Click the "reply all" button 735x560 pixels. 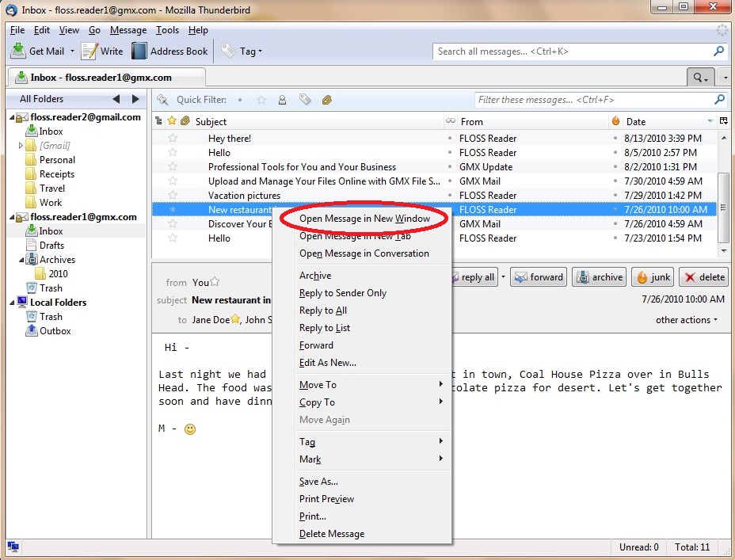point(474,277)
